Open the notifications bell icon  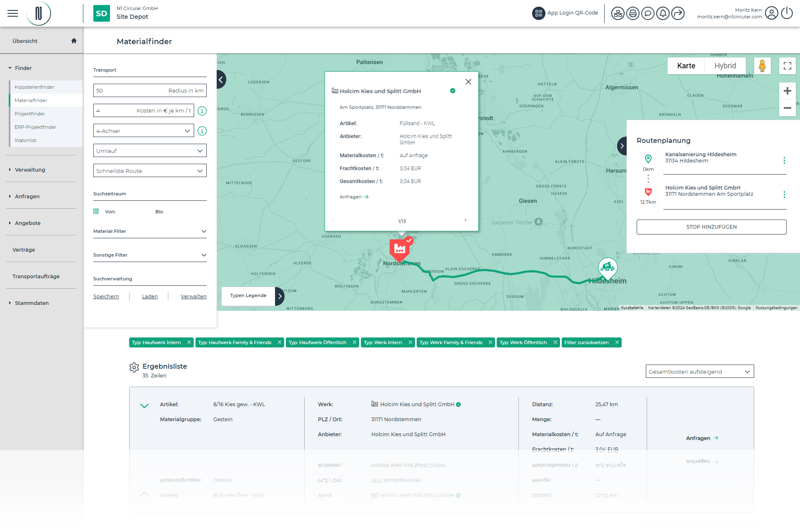pos(662,13)
